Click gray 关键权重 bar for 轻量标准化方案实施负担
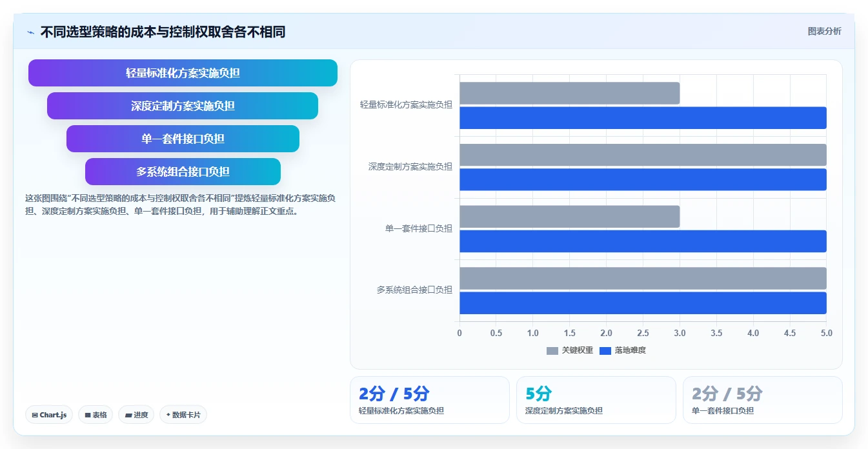This screenshot has width=868, height=449. (x=569, y=93)
